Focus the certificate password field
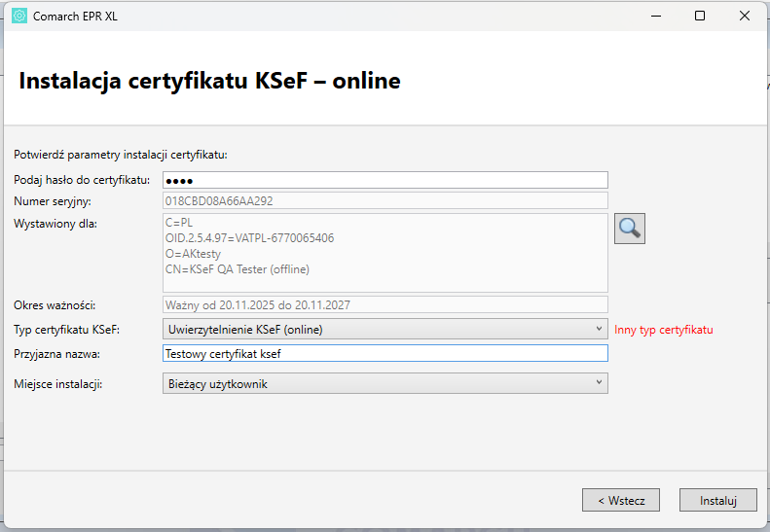The width and height of the screenshot is (770, 532). pyautogui.click(x=385, y=180)
